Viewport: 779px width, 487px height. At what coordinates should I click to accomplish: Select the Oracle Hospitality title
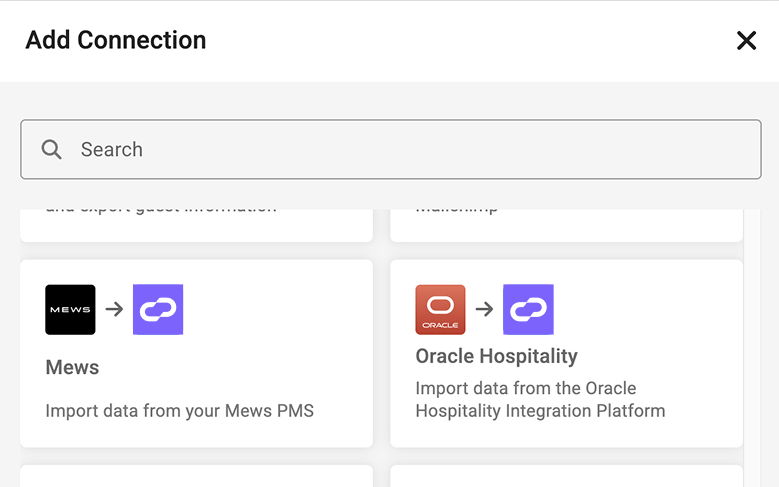pos(496,356)
